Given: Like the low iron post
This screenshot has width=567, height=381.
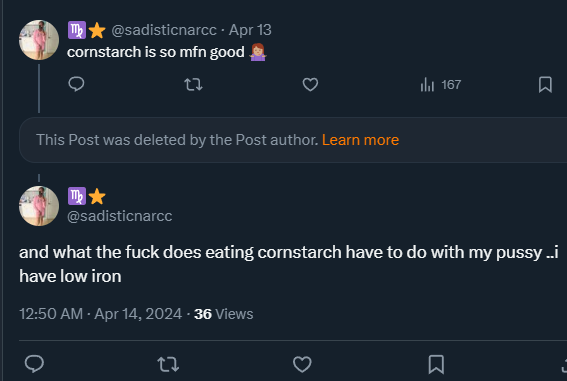Looking at the screenshot, I should pos(302,364).
